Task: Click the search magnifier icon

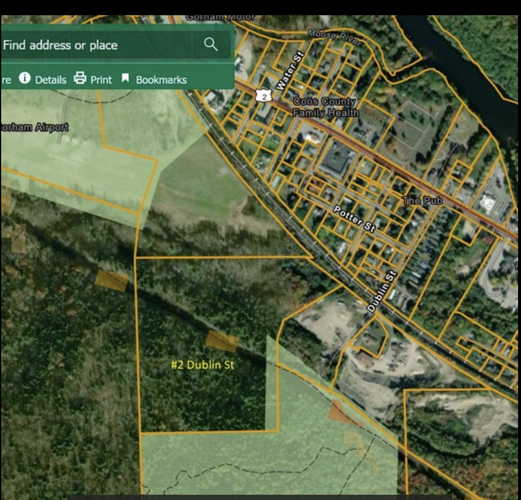Action: pyautogui.click(x=211, y=44)
